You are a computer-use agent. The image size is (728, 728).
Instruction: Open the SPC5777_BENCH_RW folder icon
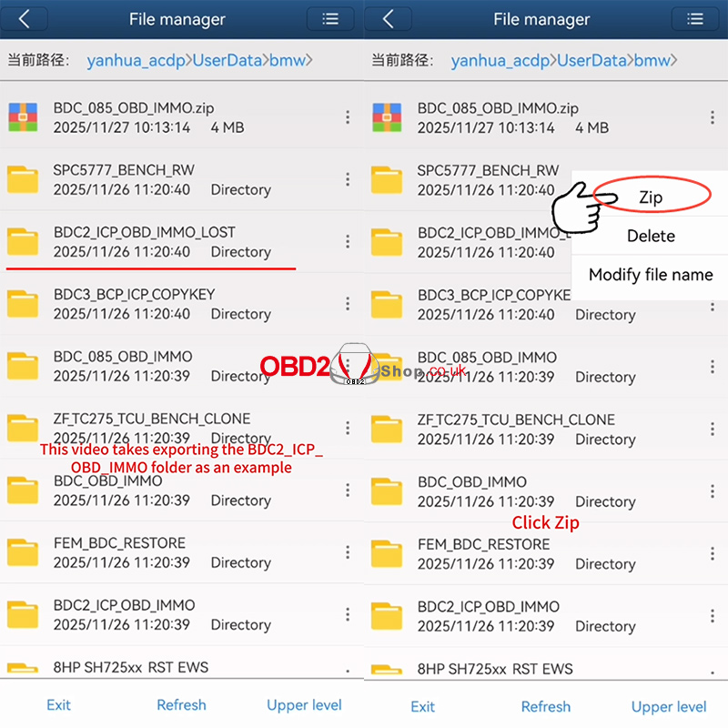pos(23,179)
